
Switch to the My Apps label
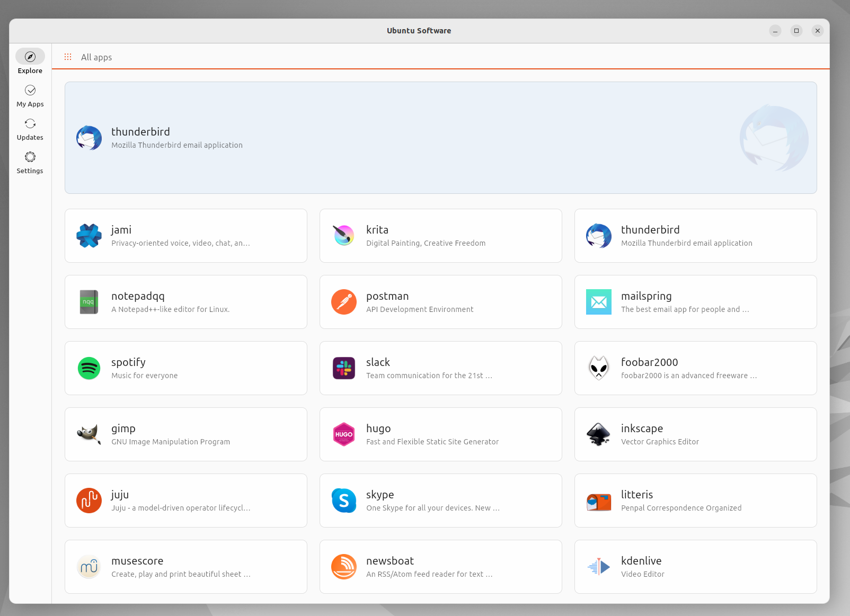coord(30,104)
